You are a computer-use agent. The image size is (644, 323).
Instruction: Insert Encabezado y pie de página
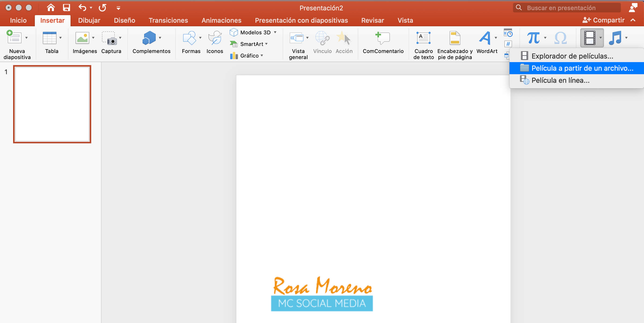click(x=455, y=38)
